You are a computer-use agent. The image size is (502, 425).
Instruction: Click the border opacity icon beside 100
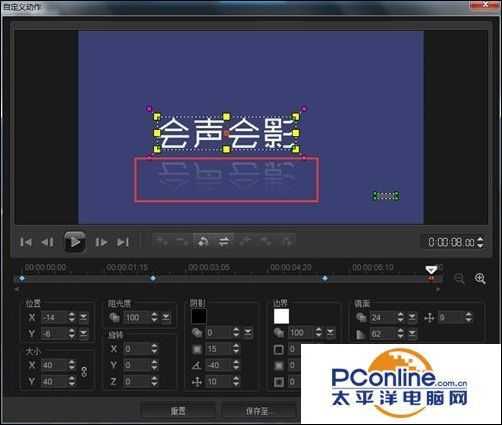279,333
